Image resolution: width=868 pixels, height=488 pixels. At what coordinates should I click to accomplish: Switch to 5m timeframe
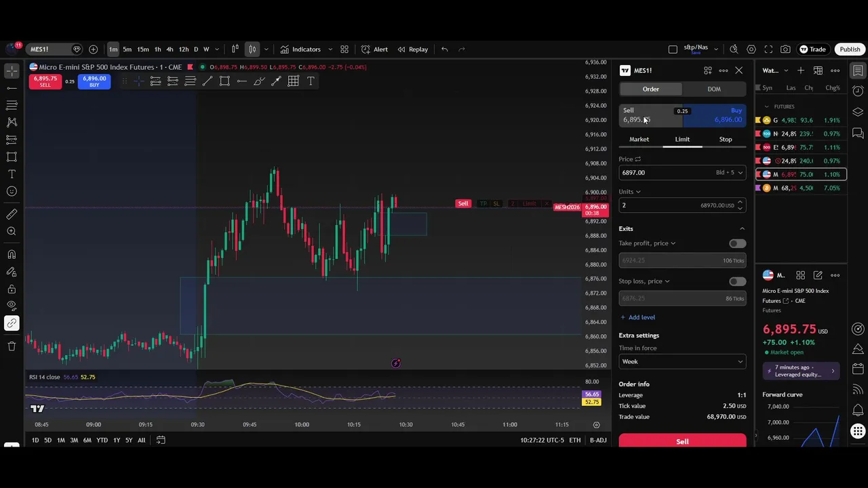click(x=127, y=49)
